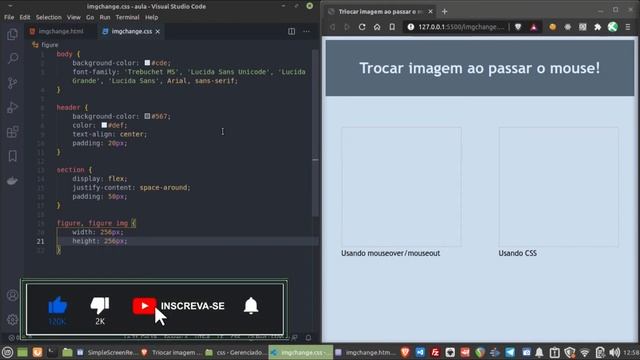640x360 pixels.
Task: Open the View menu
Action: (x=74, y=17)
